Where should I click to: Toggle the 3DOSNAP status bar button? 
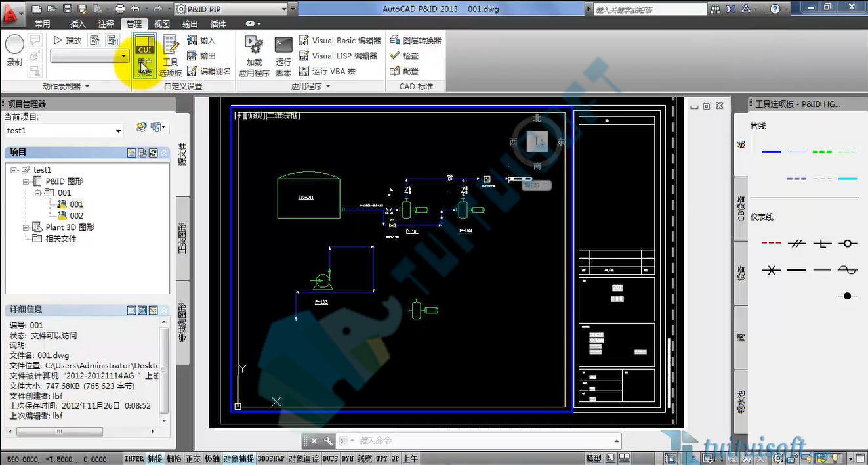tap(271, 458)
